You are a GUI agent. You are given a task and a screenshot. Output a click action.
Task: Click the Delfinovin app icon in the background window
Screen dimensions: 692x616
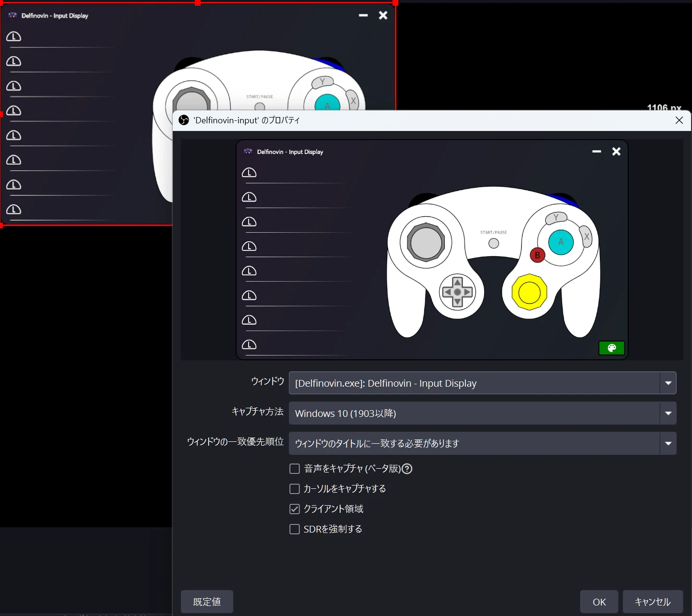(12, 15)
